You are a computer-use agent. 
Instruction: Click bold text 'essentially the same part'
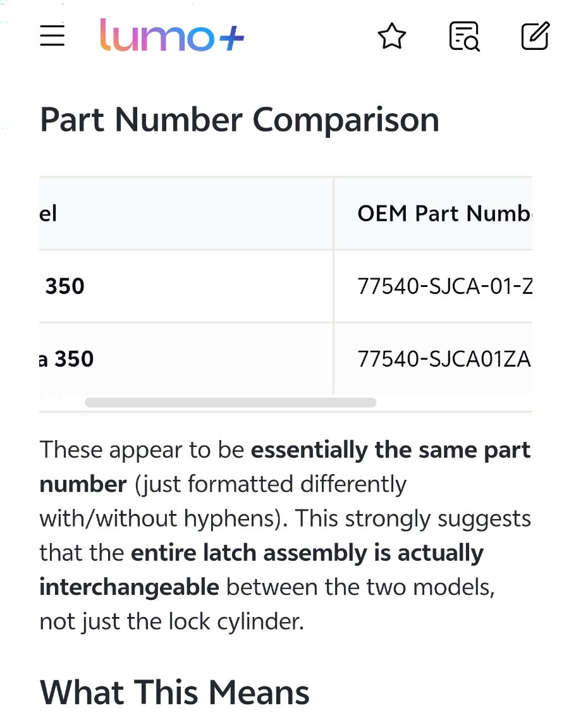click(x=390, y=450)
